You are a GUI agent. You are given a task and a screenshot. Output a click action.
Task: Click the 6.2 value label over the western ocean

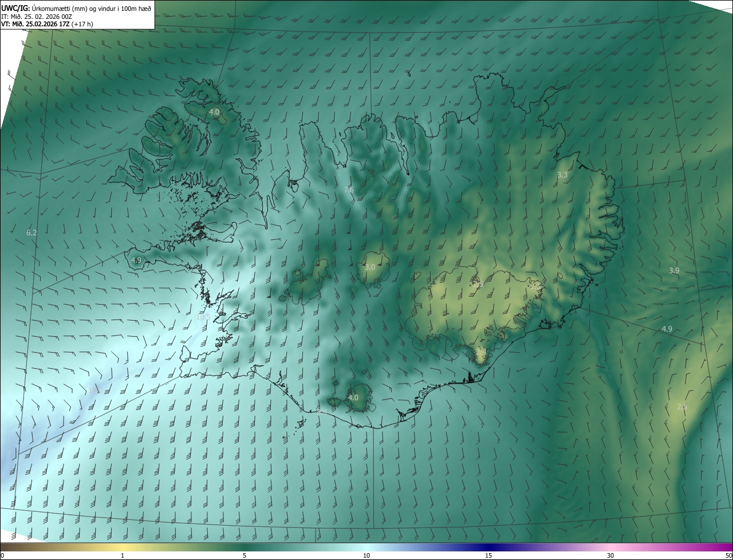[31, 232]
